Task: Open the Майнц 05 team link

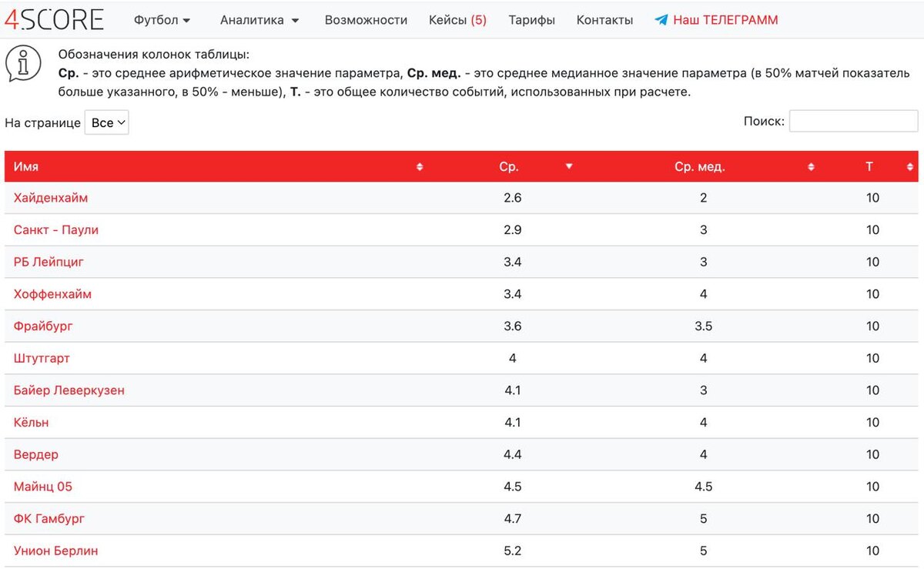Action: click(x=43, y=487)
